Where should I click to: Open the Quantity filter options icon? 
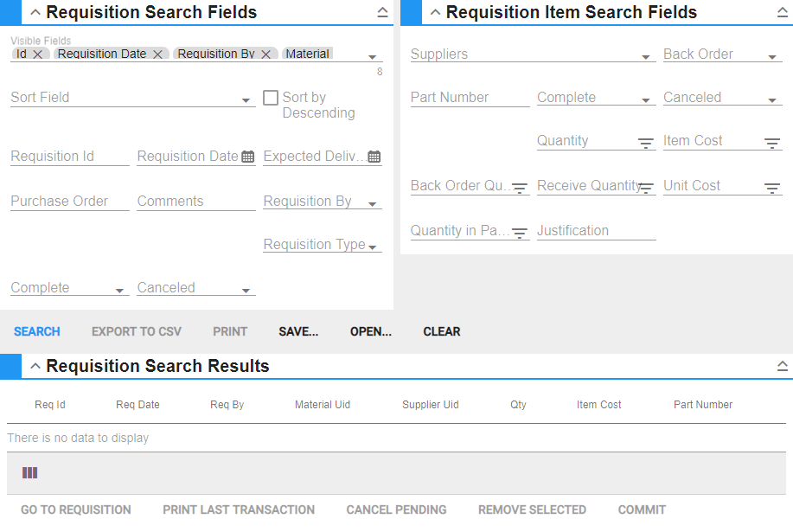pos(645,144)
